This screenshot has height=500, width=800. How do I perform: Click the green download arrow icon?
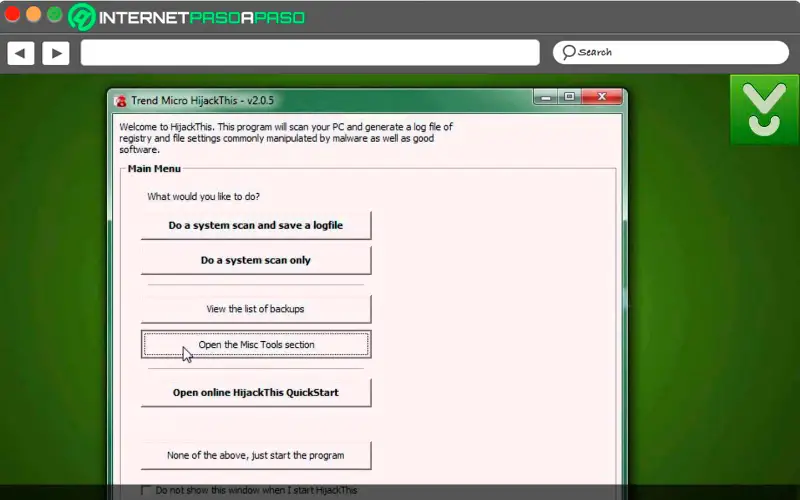[764, 110]
